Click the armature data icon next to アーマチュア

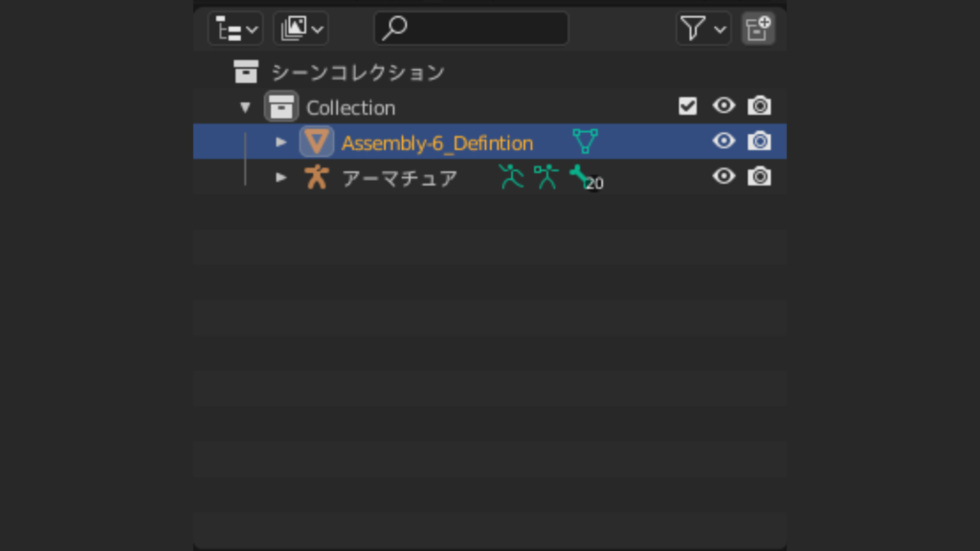tap(546, 176)
